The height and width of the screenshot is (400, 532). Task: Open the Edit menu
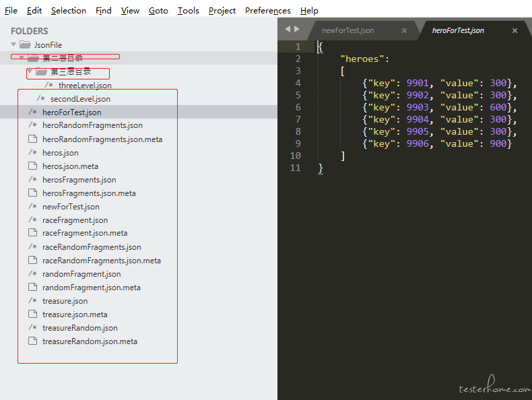[x=34, y=11]
